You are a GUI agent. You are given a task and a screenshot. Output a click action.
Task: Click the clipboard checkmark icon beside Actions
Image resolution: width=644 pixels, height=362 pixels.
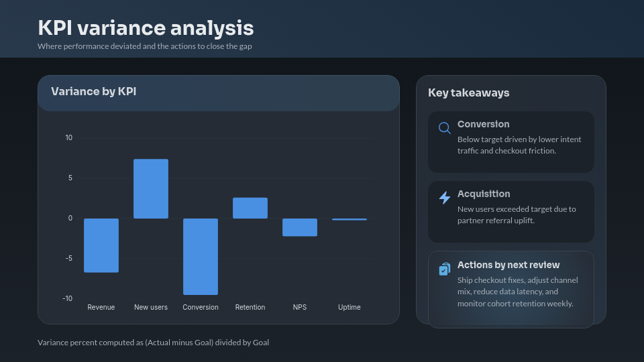(444, 269)
